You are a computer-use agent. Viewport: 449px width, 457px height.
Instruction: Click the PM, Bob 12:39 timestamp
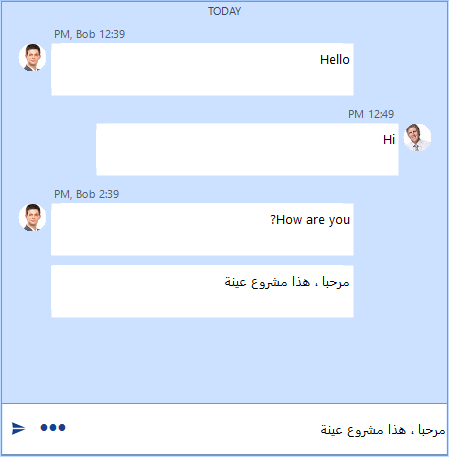pos(89,34)
